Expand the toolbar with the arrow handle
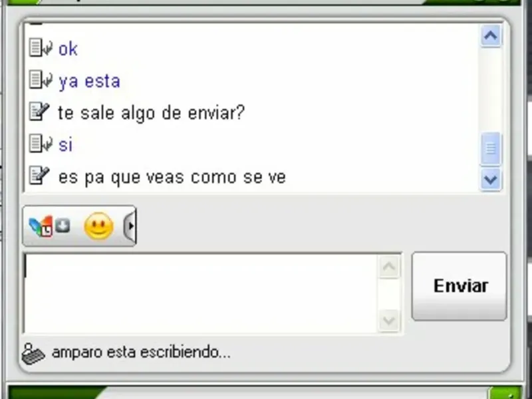This screenshot has width=532, height=399. tap(130, 226)
